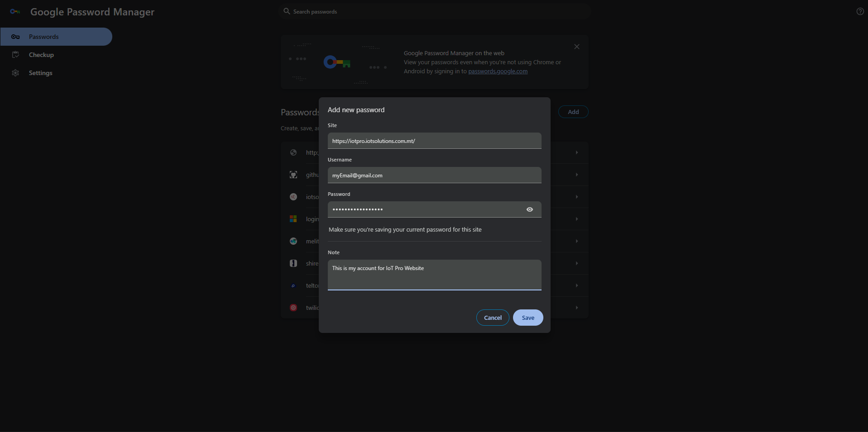
Task: Open the Checkup sidebar section
Action: coord(56,55)
